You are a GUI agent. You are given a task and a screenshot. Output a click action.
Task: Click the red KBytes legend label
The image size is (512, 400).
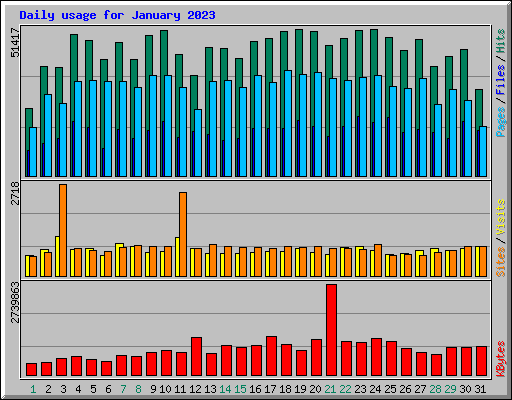[x=500, y=359]
